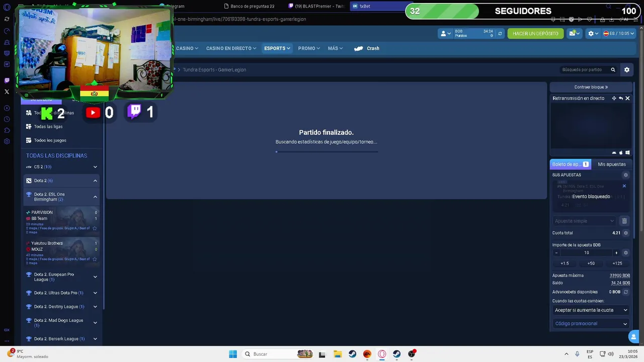Click the Apple app icon
Image resolution: width=644 pixels, height=362 pixels.
tap(621, 153)
